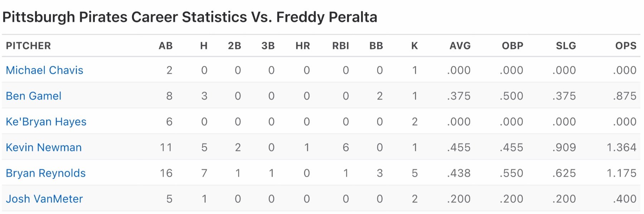Image resolution: width=644 pixels, height=214 pixels.
Task: Click the 3B column header
Action: pyautogui.click(x=268, y=46)
